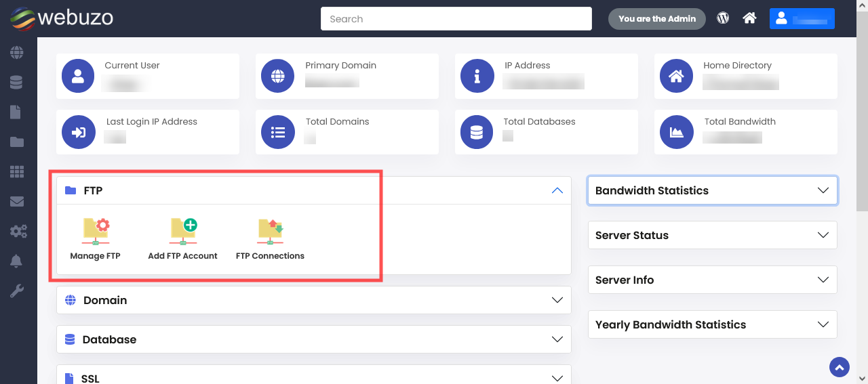Click the WordPress icon in top bar
The image size is (868, 384).
pyautogui.click(x=723, y=18)
